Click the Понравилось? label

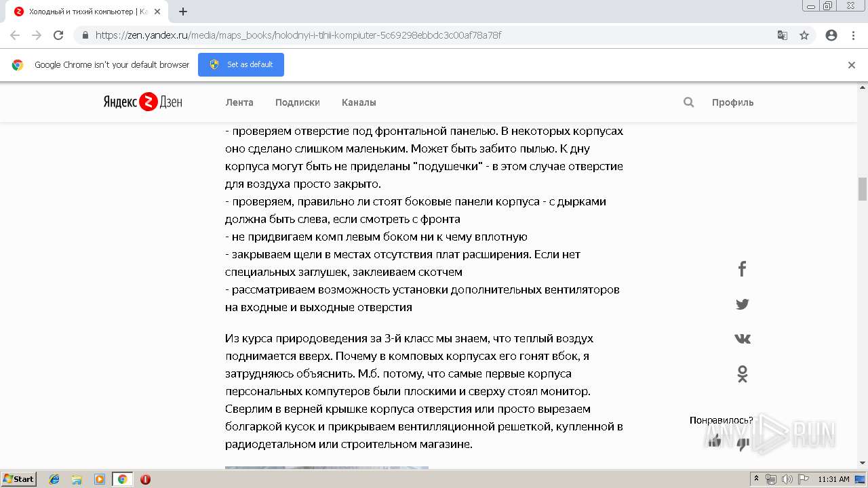click(x=722, y=420)
